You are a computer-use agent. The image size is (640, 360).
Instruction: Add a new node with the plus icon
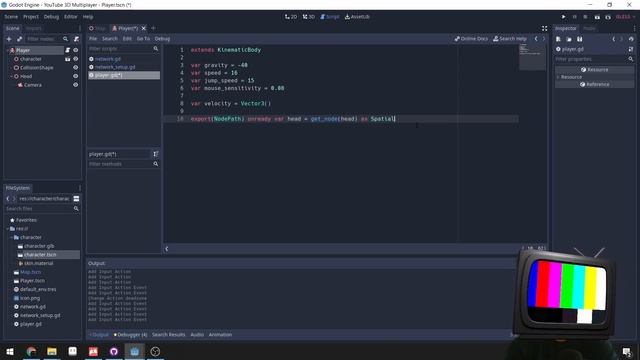[x=9, y=39]
